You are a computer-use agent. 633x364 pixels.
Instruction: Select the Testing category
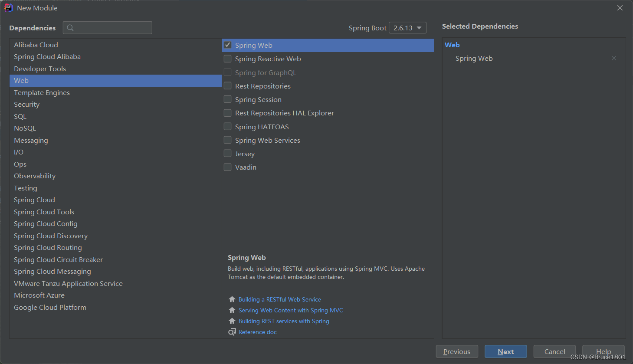(x=115, y=188)
